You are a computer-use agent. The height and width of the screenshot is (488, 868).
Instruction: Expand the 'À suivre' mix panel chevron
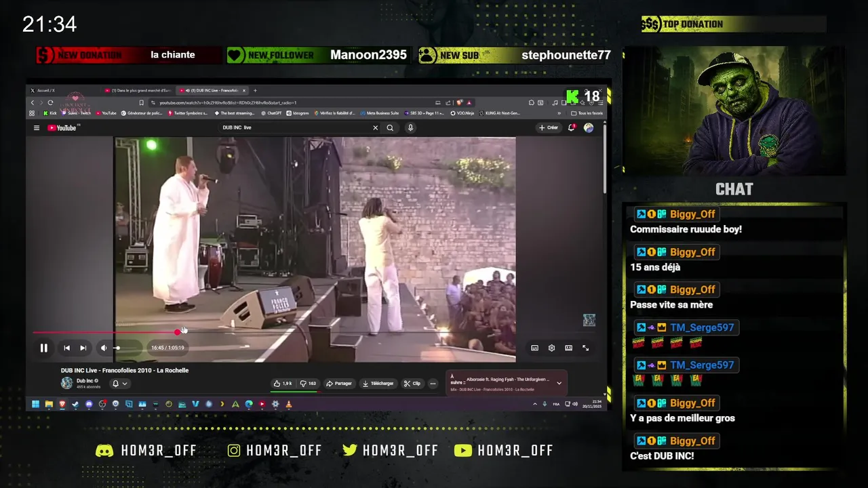559,383
